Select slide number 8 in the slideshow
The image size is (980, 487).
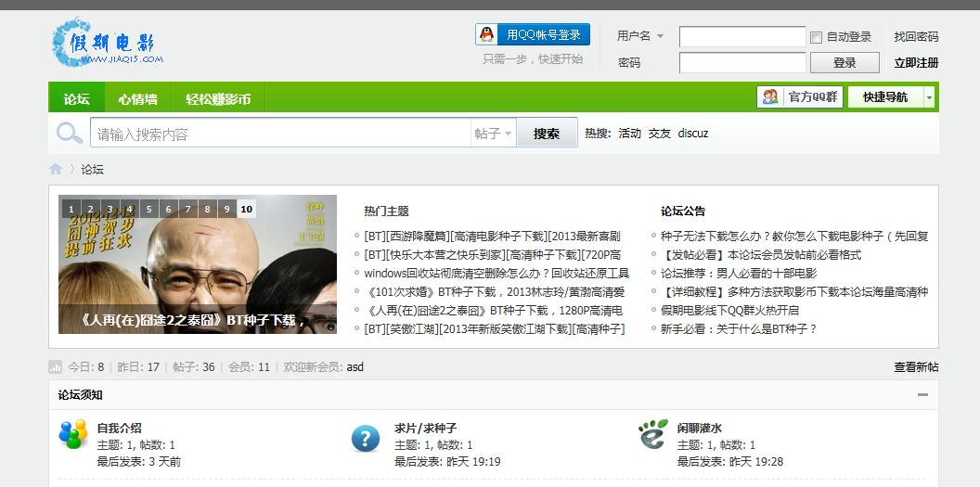[x=208, y=209]
